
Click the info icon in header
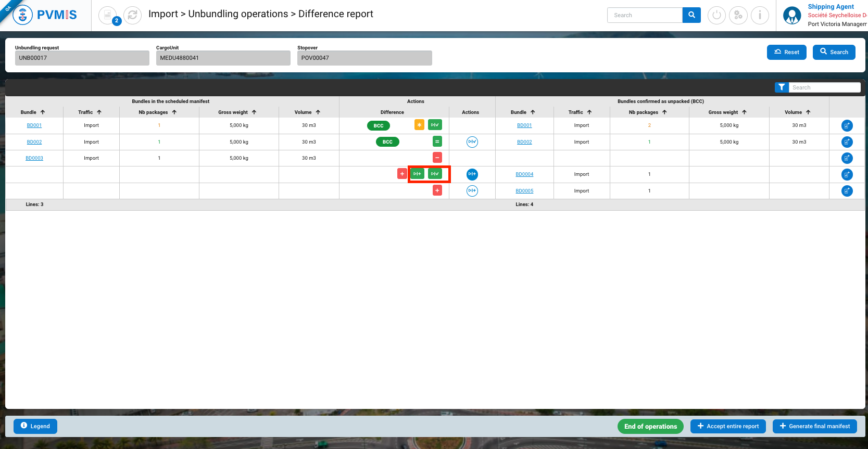760,15
